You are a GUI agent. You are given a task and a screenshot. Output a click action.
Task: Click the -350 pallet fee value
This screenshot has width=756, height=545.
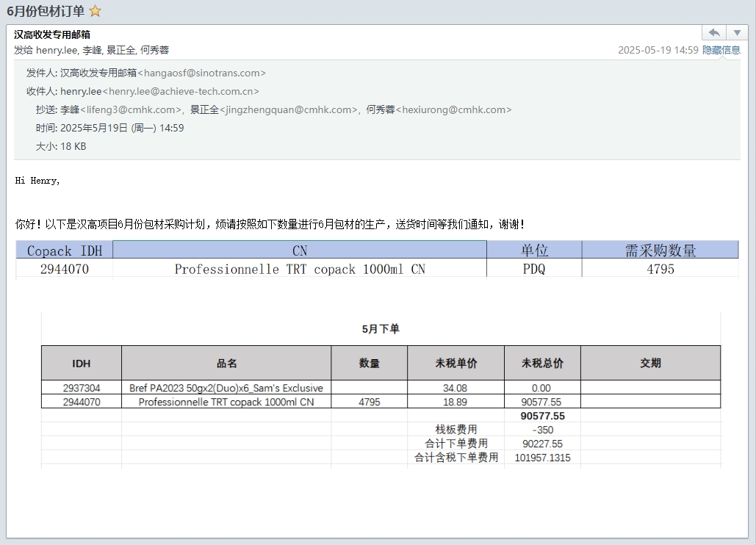(x=542, y=430)
